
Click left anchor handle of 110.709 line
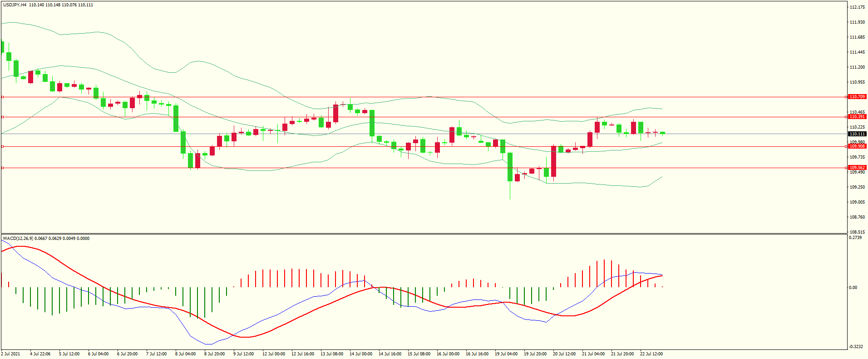pyautogui.click(x=2, y=97)
